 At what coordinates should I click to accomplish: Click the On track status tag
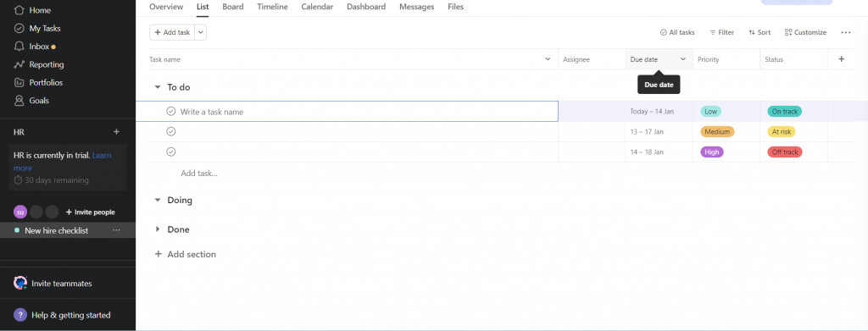pyautogui.click(x=784, y=111)
